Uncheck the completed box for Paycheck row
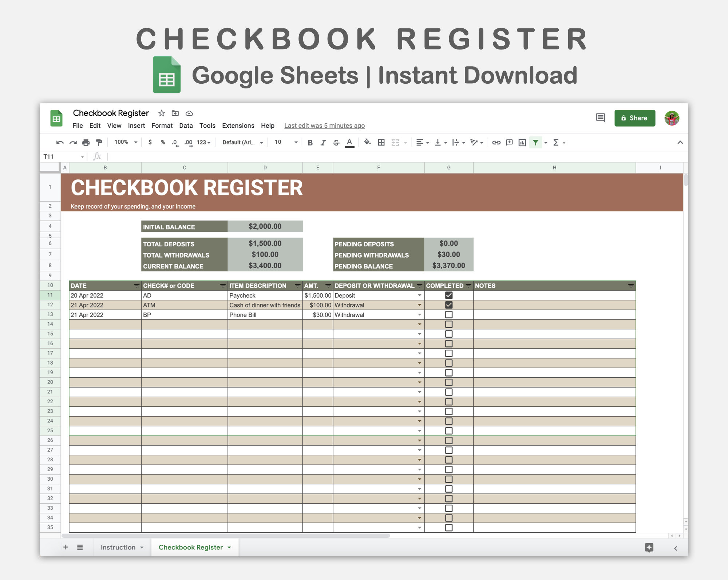Viewport: 728px width, 580px height. 448,295
